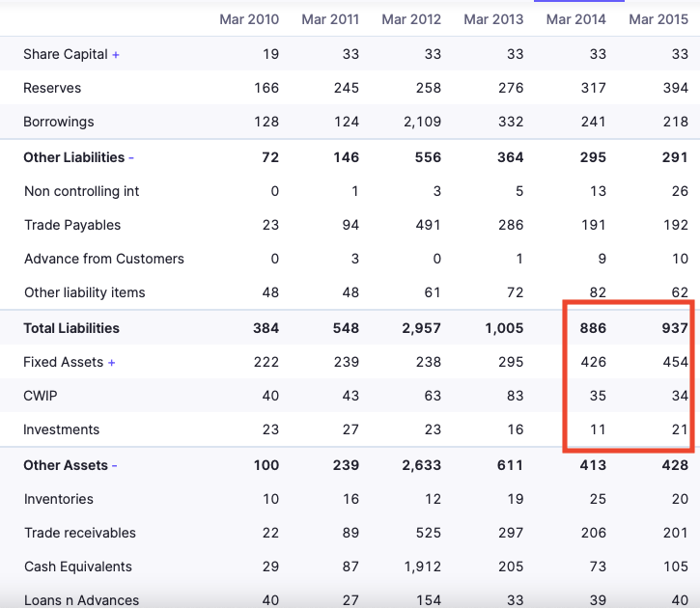Screen dimensions: 700x608
Task: Expand the Share Capital row
Action: pyautogui.click(x=116, y=55)
